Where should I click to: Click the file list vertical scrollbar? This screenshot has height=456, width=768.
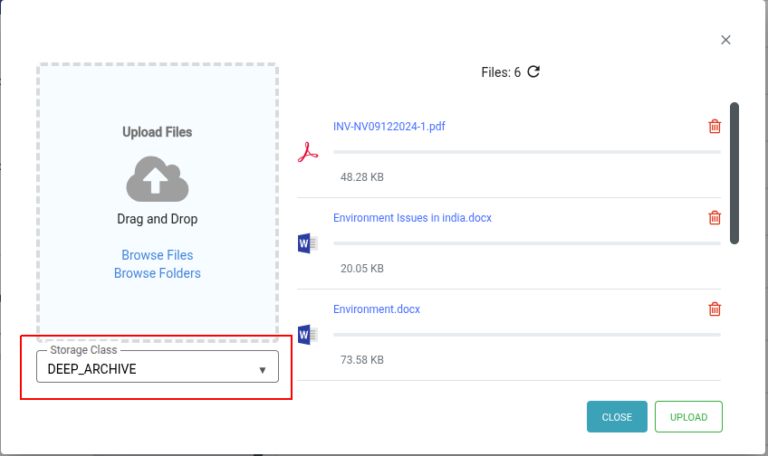(735, 172)
